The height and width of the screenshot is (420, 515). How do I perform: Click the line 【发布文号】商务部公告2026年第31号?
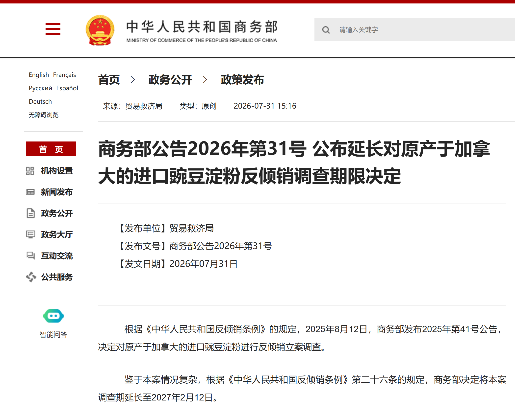[x=194, y=246]
